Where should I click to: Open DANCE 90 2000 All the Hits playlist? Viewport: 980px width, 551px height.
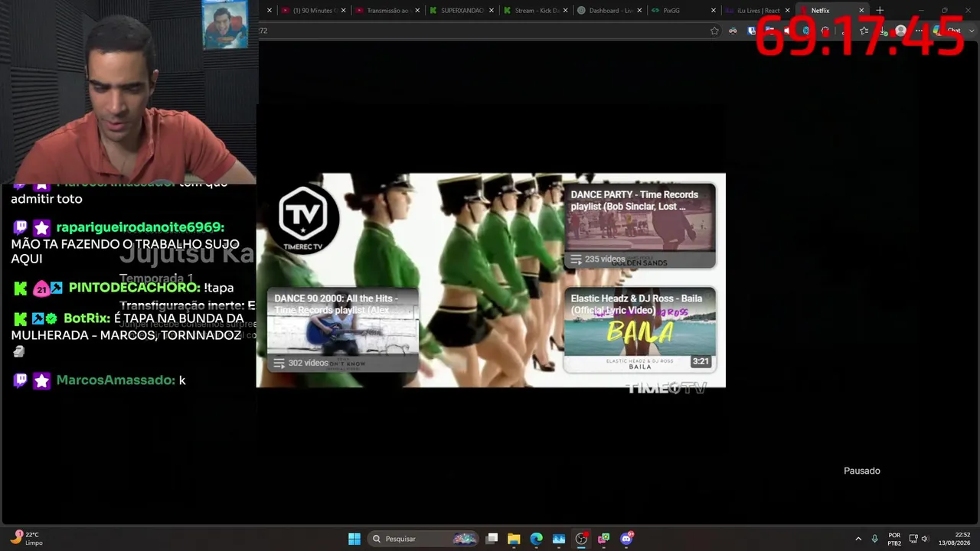coord(342,330)
